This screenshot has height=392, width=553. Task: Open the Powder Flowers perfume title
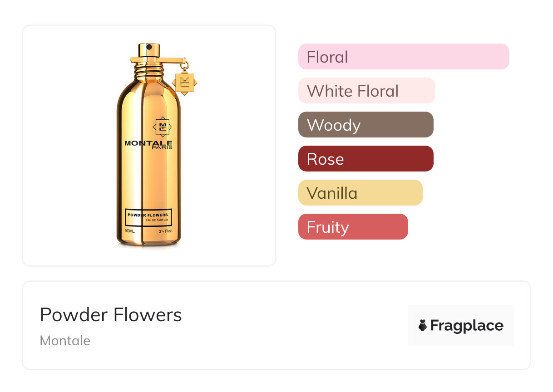[111, 315]
